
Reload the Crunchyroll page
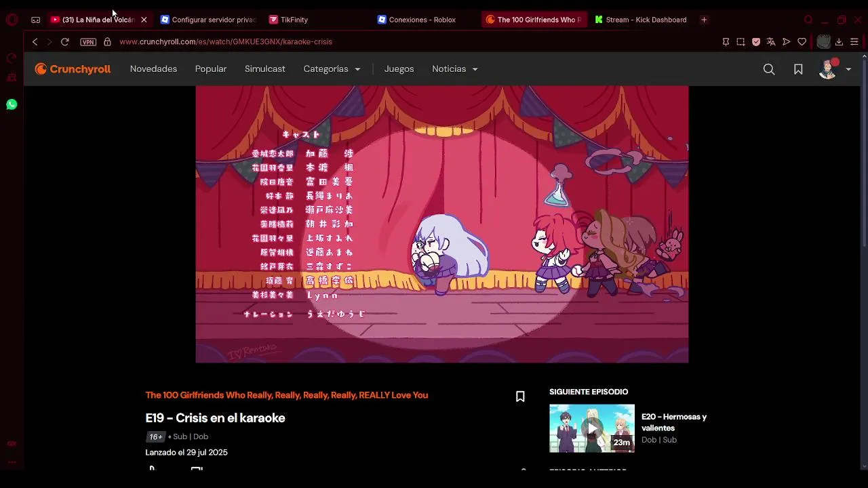click(64, 42)
